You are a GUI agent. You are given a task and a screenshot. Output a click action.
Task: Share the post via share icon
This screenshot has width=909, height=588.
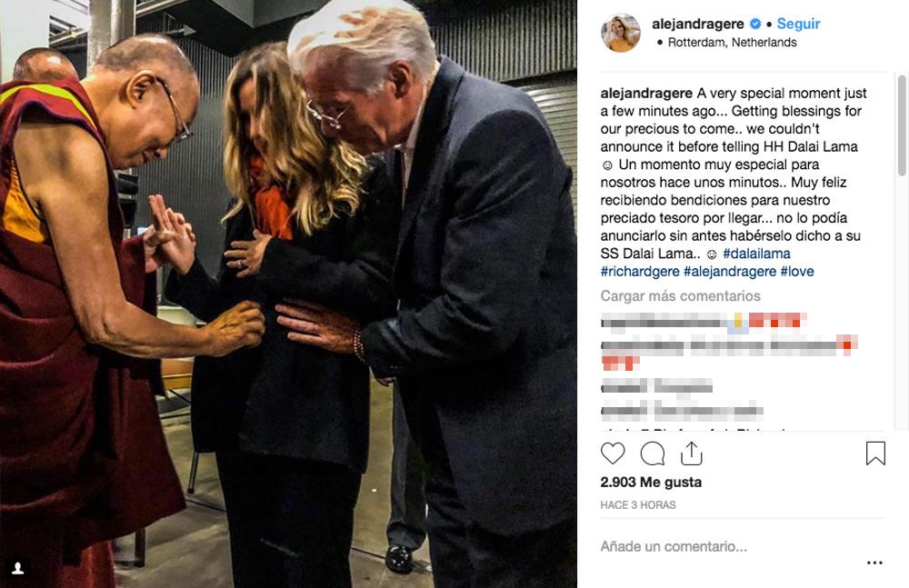pos(691,453)
